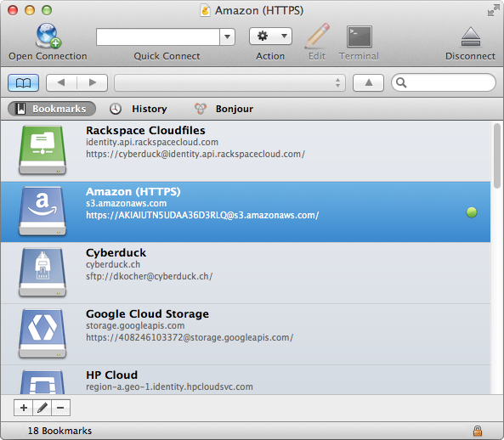
Task: Click the Bonjour network icon
Action: tap(201, 109)
